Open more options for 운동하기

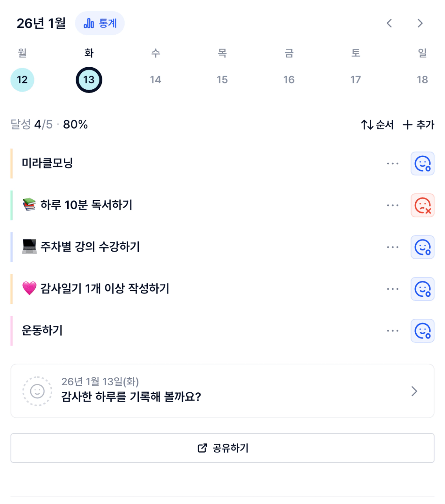[x=392, y=331]
